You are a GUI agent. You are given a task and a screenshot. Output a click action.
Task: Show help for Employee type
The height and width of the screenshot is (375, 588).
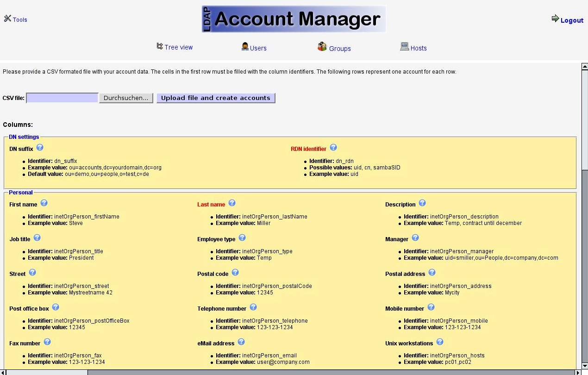click(x=242, y=238)
